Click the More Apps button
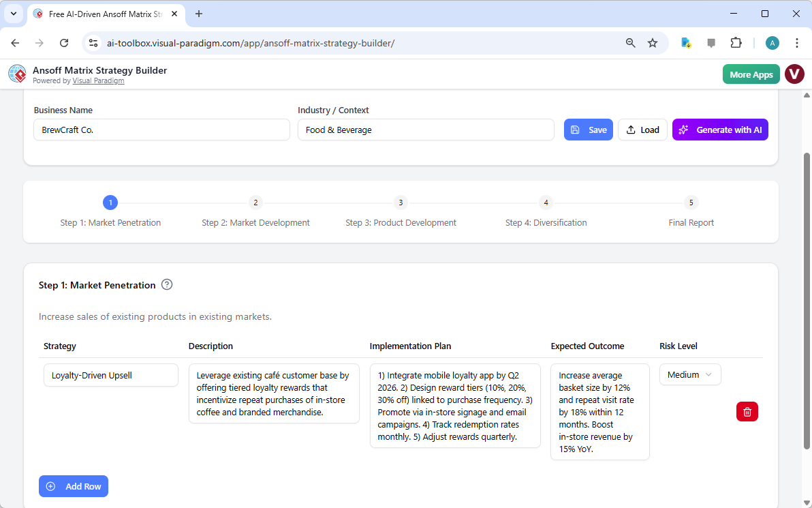This screenshot has height=508, width=812. 751,74
